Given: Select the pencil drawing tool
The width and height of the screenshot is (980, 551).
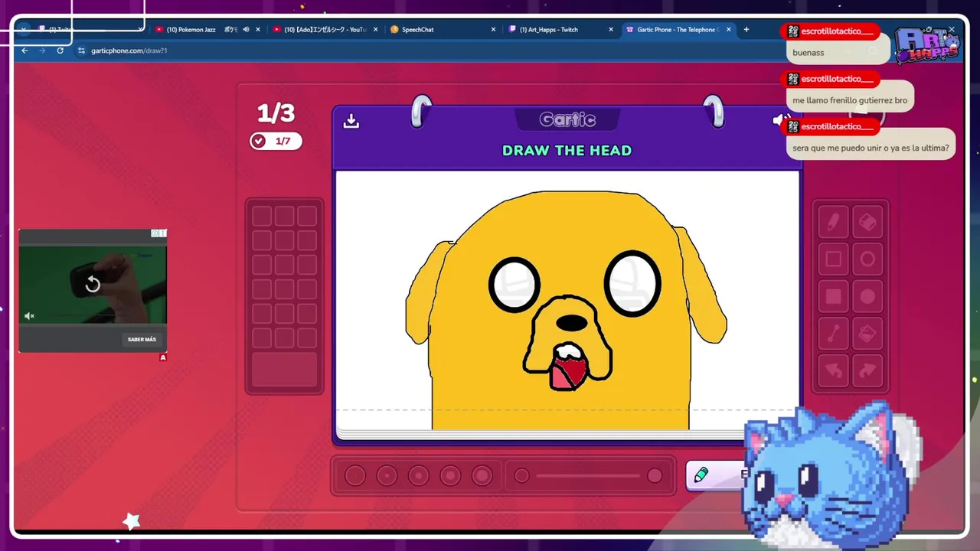Looking at the screenshot, I should (833, 222).
